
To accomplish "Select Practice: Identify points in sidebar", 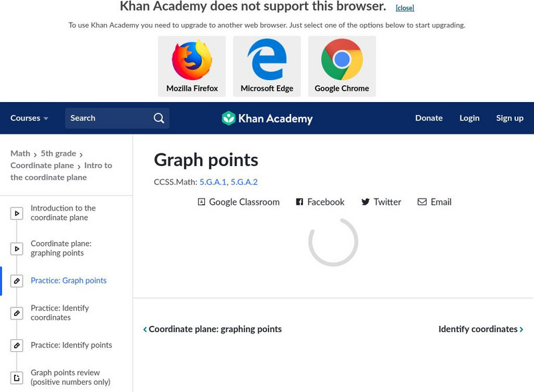I will pos(71,345).
